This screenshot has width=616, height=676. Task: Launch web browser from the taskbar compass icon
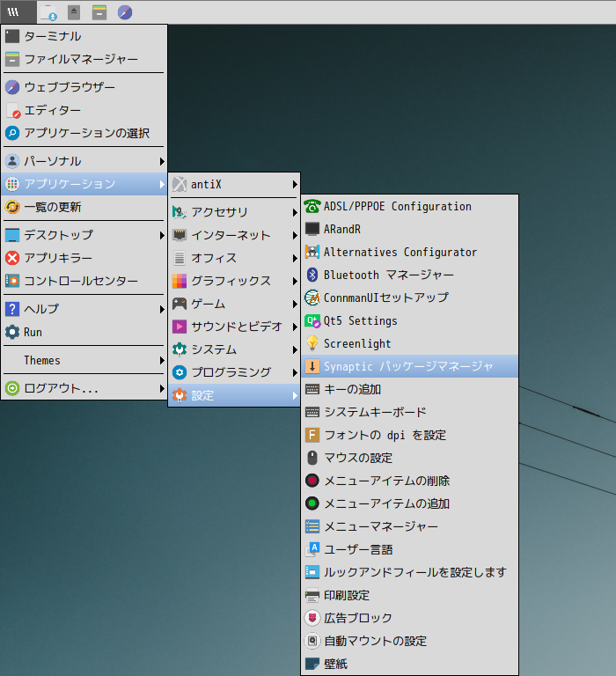point(125,12)
